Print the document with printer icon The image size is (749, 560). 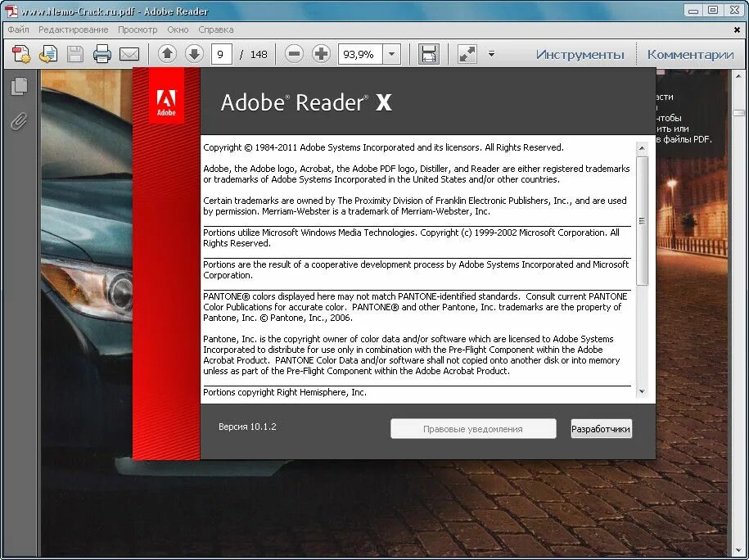[102, 54]
